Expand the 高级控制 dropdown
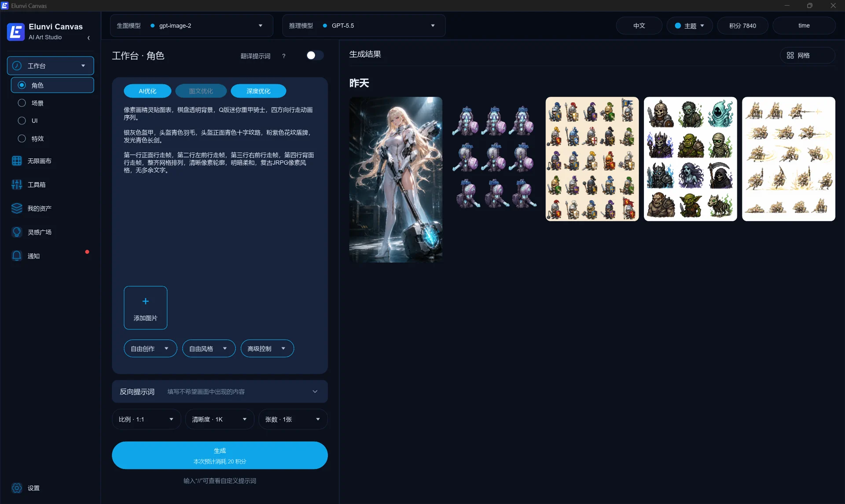This screenshot has width=845, height=504. click(267, 348)
